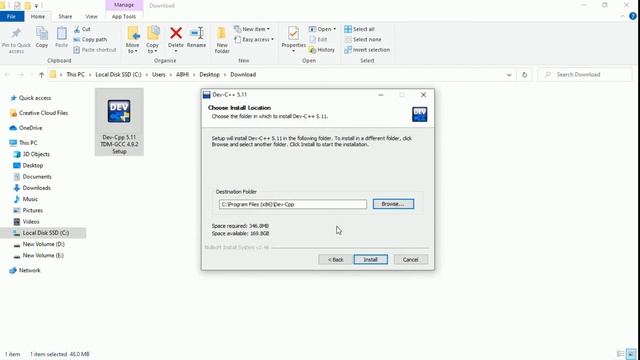Click Select all in ribbon
Image resolution: width=640 pixels, height=360 pixels.
[x=359, y=29]
